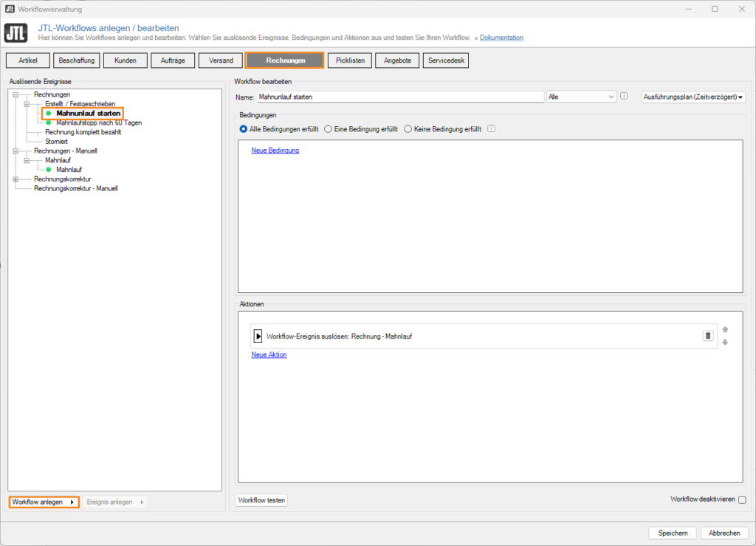Viewport: 756px width, 546px height.
Task: Click the arrow on the Workflow anlegen button
Action: tap(71, 502)
